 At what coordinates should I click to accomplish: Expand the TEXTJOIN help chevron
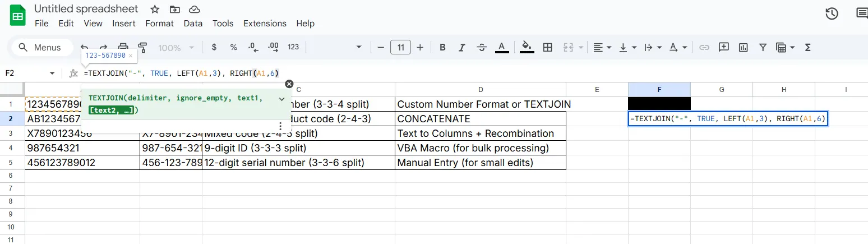pos(281,99)
